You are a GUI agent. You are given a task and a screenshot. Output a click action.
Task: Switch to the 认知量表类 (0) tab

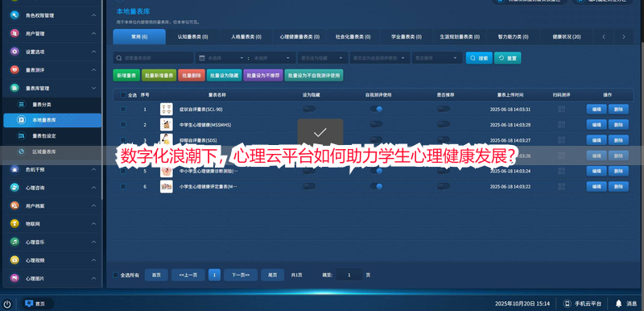click(192, 36)
